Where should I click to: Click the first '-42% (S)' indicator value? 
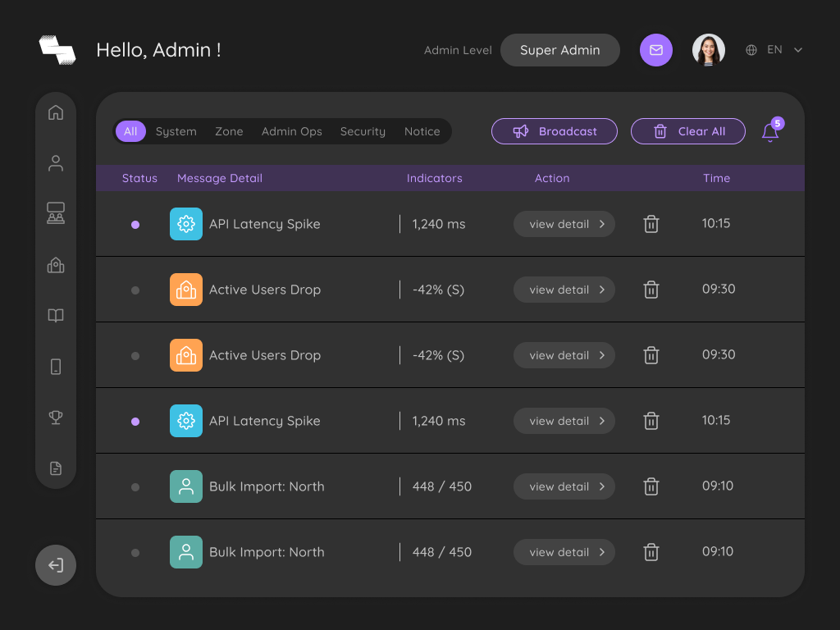point(438,290)
